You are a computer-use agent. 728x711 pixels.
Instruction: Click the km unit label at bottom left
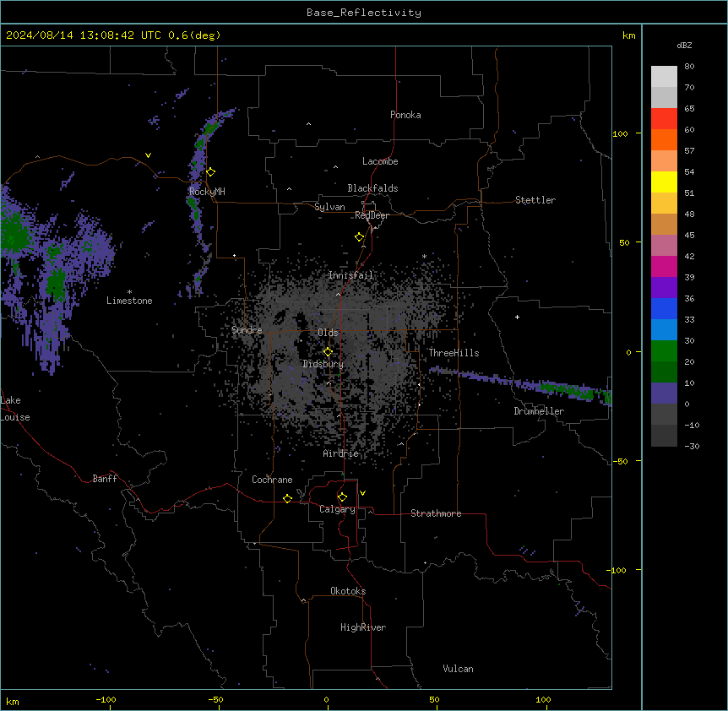13,701
